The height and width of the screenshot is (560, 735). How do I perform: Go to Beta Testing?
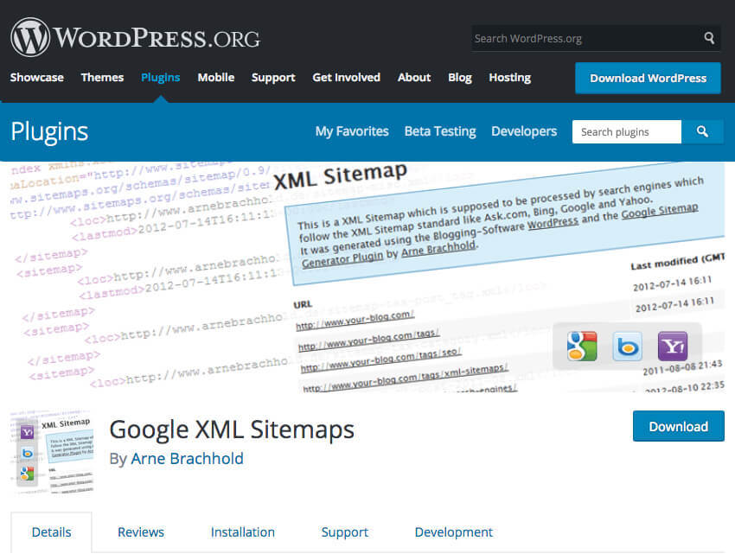point(440,131)
